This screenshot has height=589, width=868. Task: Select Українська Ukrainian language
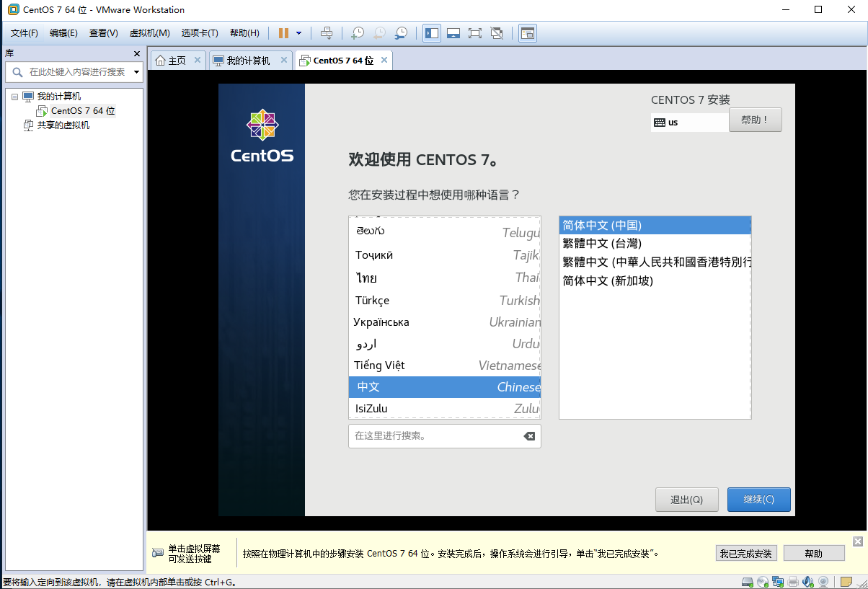[x=445, y=322]
